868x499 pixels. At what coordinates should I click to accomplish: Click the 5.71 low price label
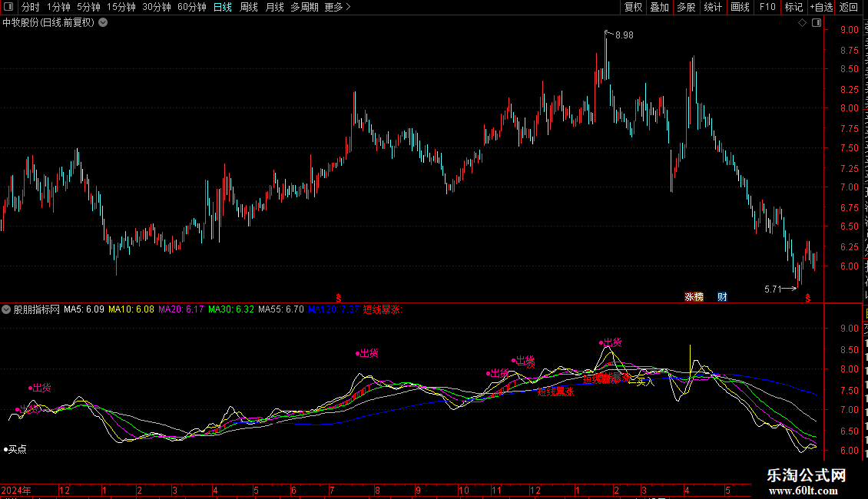point(773,289)
